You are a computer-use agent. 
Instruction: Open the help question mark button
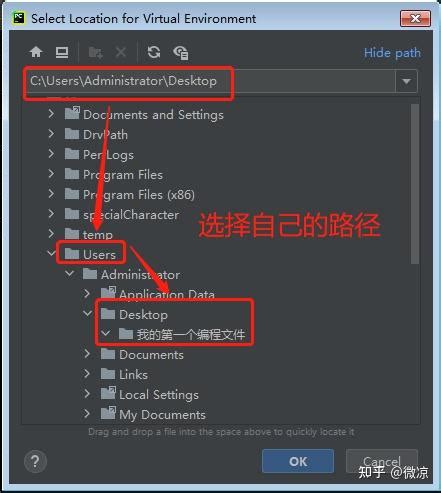[x=35, y=462]
